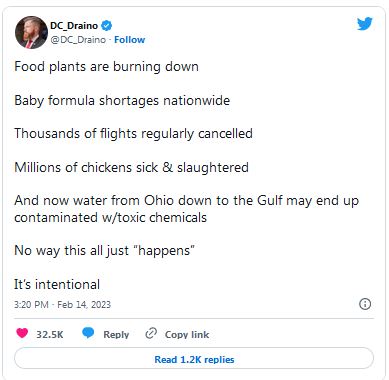Click the Copy link text
Screen dimensions: 389x380
(x=187, y=334)
